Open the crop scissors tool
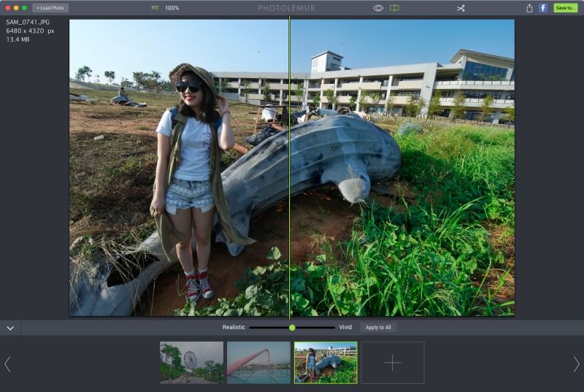584x392 pixels. click(x=461, y=8)
